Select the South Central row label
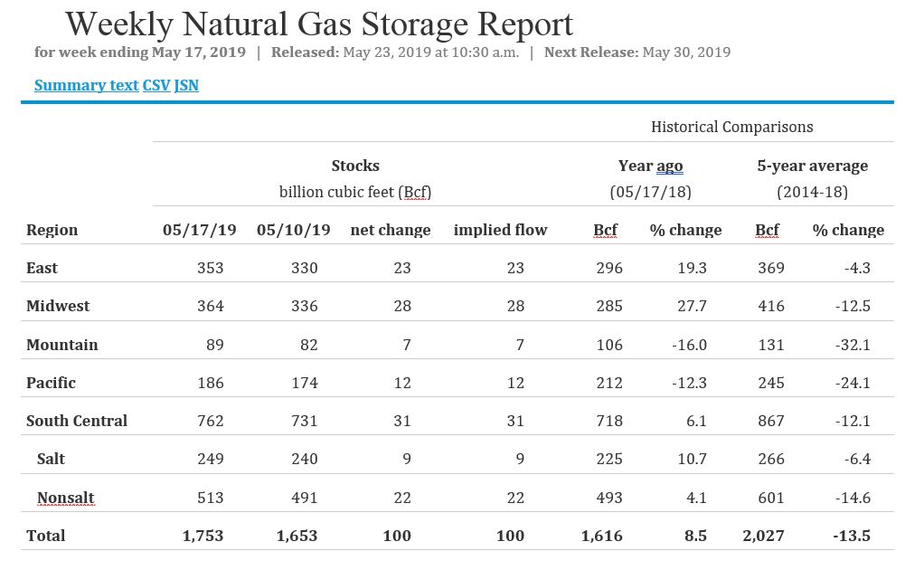Viewport: 924px width, 570px height. [77, 421]
